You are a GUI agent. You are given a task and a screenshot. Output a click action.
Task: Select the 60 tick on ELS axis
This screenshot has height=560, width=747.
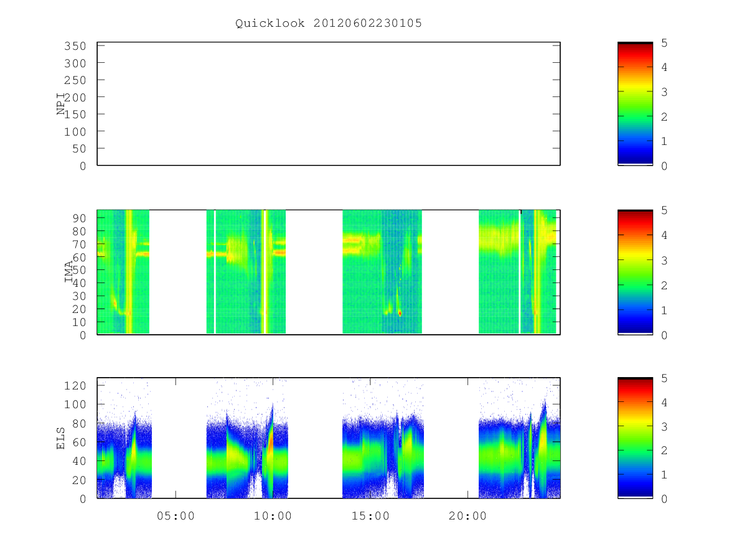tap(78, 442)
